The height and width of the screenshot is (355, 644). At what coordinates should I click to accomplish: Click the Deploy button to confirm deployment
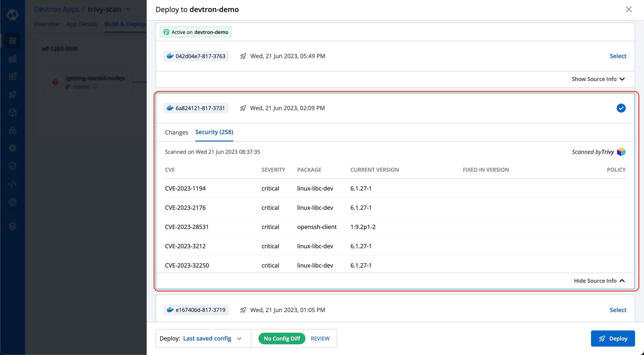coord(613,338)
